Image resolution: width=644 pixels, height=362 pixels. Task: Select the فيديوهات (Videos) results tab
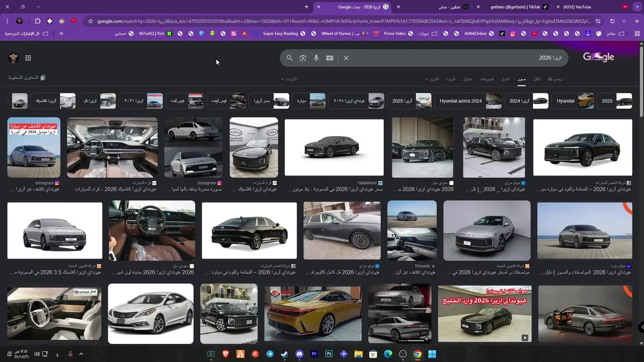[486, 79]
